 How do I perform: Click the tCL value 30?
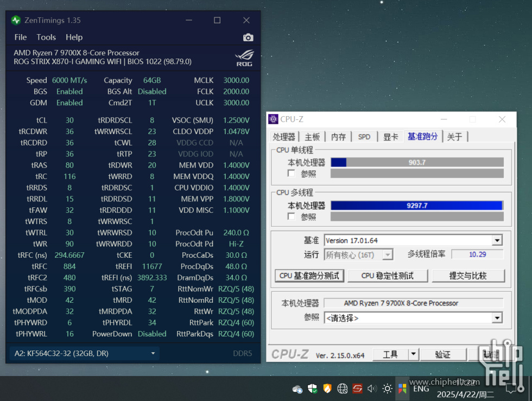pyautogui.click(x=69, y=120)
